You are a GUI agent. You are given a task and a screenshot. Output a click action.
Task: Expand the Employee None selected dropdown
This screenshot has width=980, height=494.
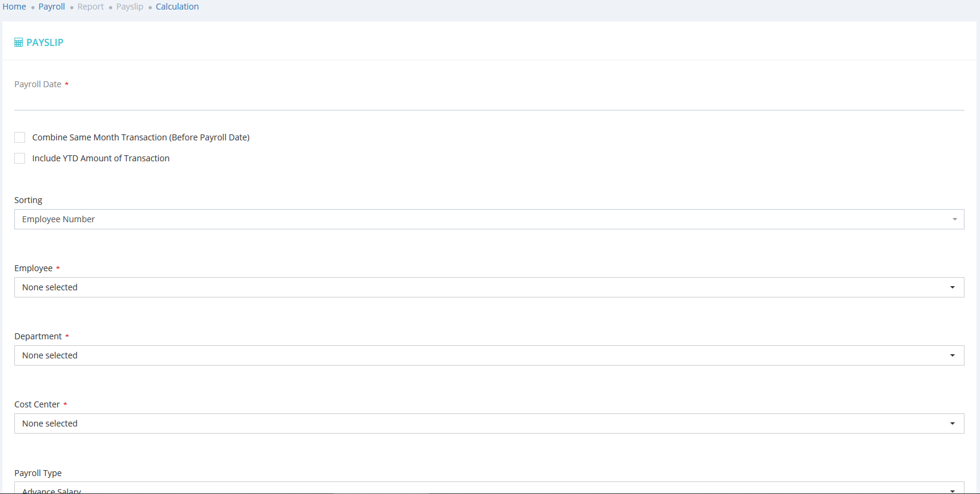point(477,287)
